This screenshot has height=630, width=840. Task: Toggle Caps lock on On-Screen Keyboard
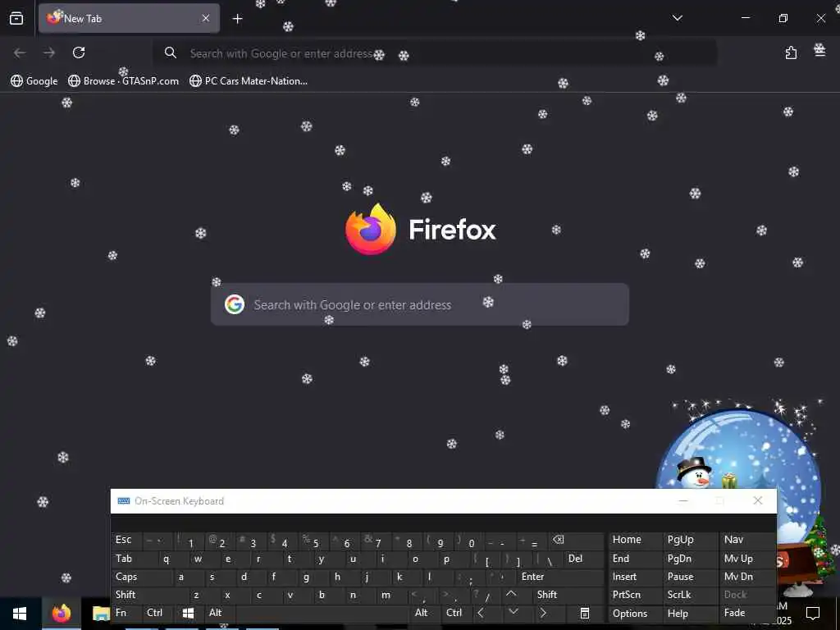click(140, 577)
